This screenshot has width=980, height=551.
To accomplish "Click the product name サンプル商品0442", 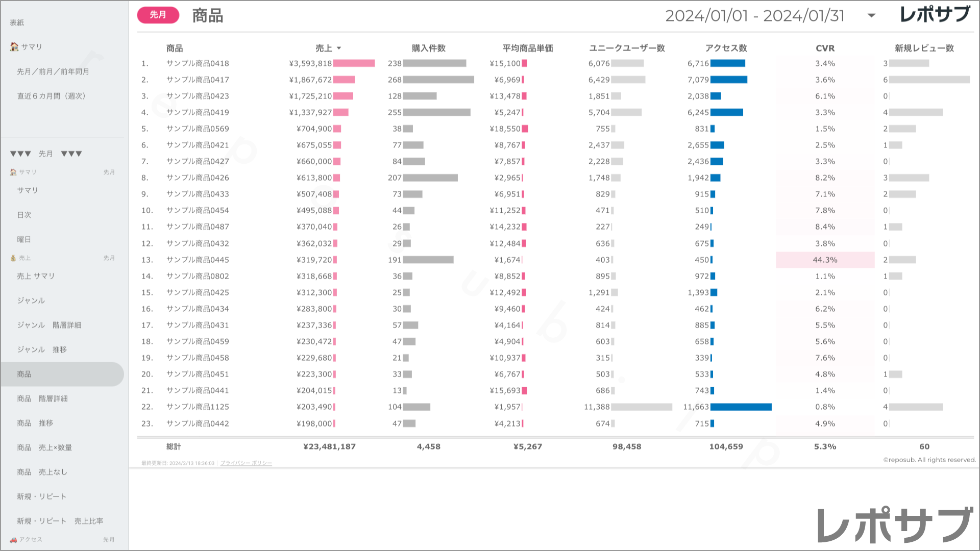I will 198,423.
